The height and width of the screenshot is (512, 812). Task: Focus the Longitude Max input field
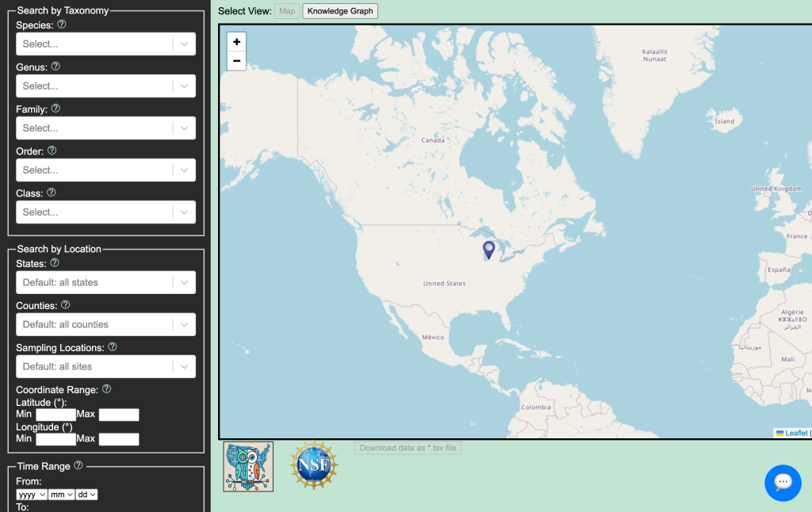point(119,440)
